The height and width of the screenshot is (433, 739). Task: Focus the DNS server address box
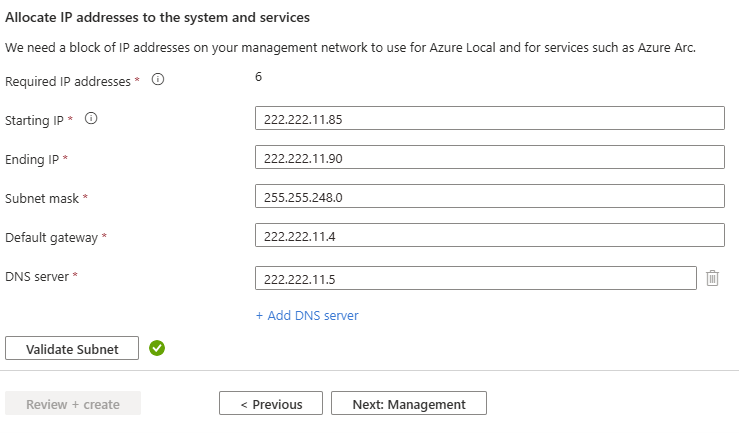click(x=476, y=278)
